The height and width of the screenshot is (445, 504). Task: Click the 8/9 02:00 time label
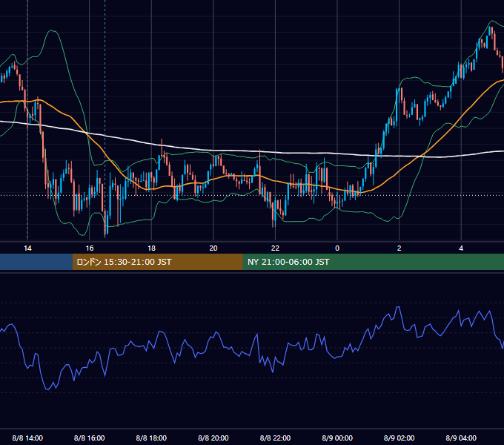(399, 438)
